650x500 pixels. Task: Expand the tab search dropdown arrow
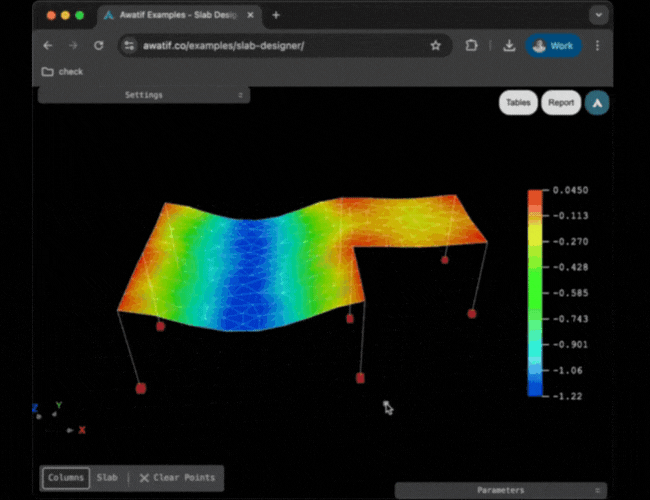[x=599, y=15]
